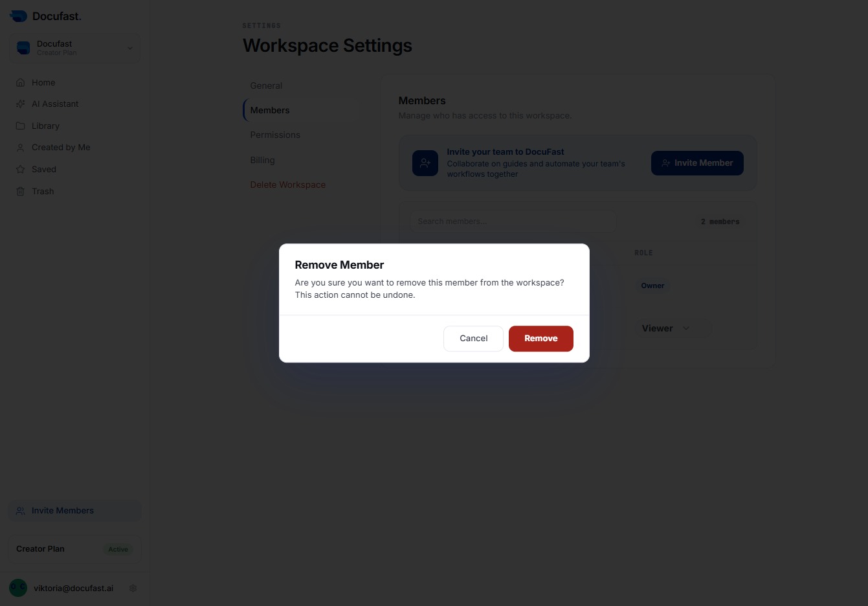Click the invite team user-plus icon

coord(425,163)
